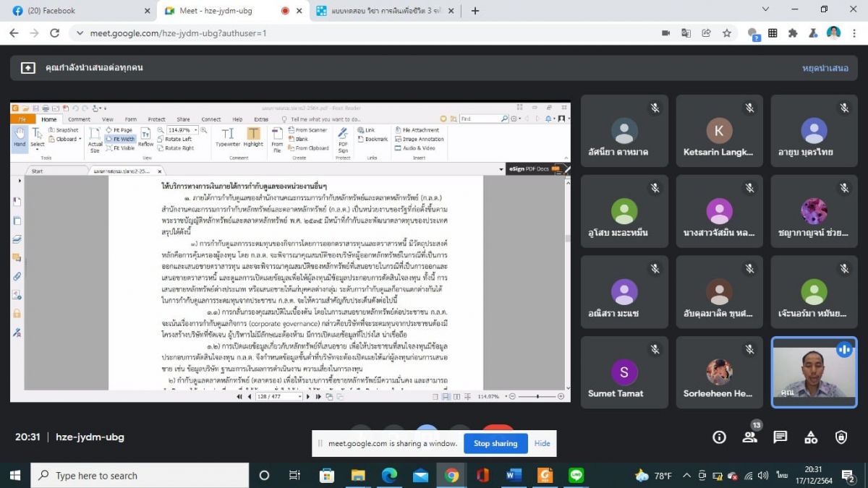Viewport: 868px width, 488px height.
Task: Open Chrome extensions puzzle icon
Action: 793,33
